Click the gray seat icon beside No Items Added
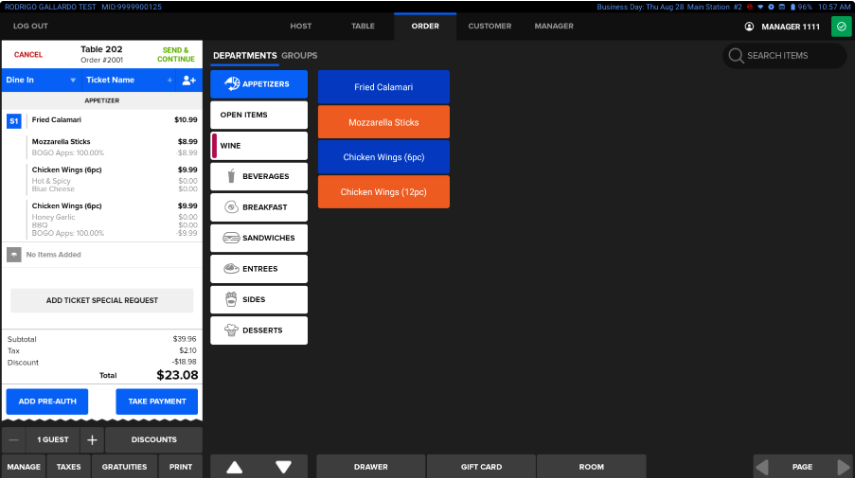Viewport: 856px width, 478px height. [x=14, y=254]
